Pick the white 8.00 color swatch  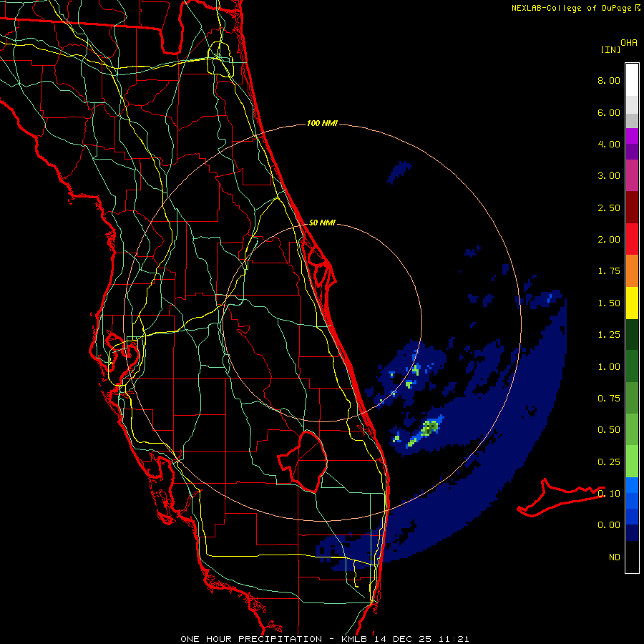632,80
